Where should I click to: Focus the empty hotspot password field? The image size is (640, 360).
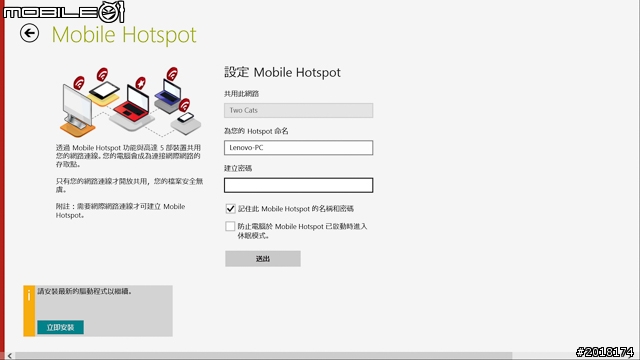pyautogui.click(x=298, y=185)
